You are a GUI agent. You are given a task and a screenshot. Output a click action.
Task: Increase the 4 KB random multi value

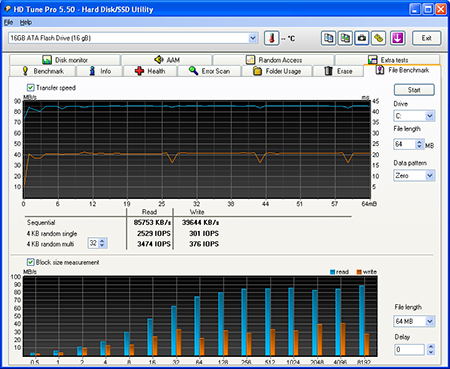[102, 241]
